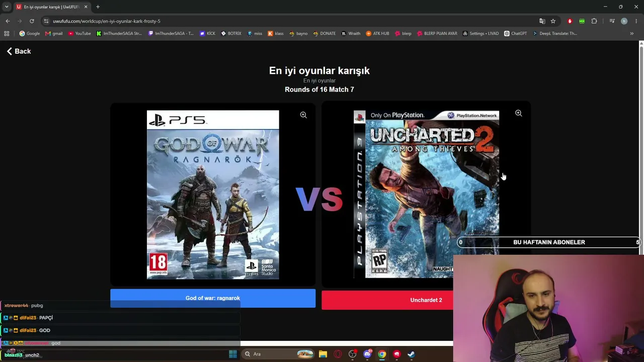
Task: Open the Extensions puzzle icon
Action: click(594, 21)
